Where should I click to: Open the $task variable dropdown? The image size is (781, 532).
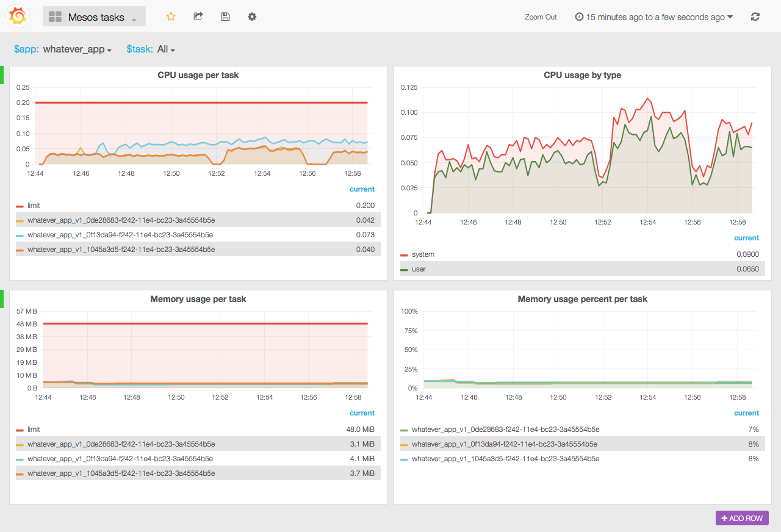coord(166,49)
